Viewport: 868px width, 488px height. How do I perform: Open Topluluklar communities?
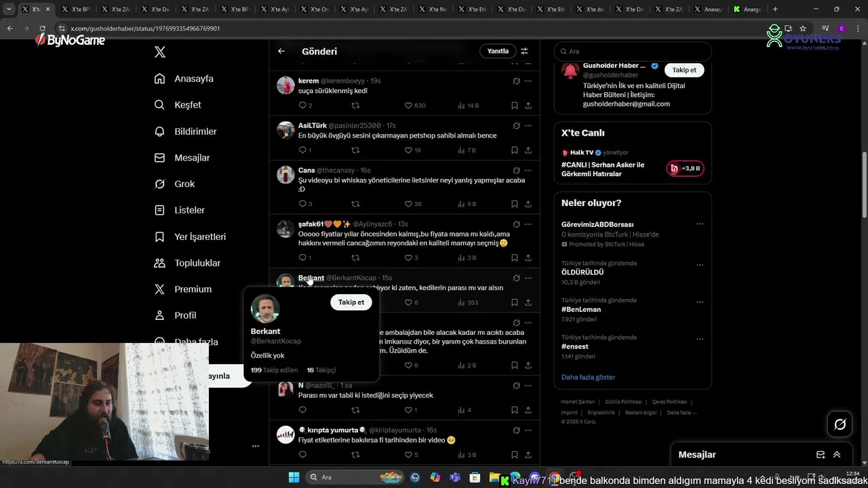point(187,263)
